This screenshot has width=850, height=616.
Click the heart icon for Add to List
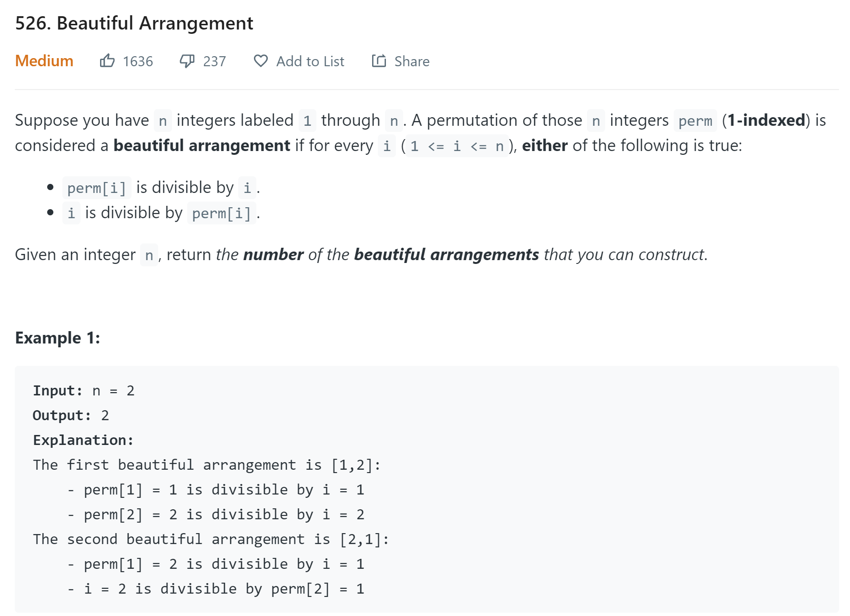tap(261, 61)
